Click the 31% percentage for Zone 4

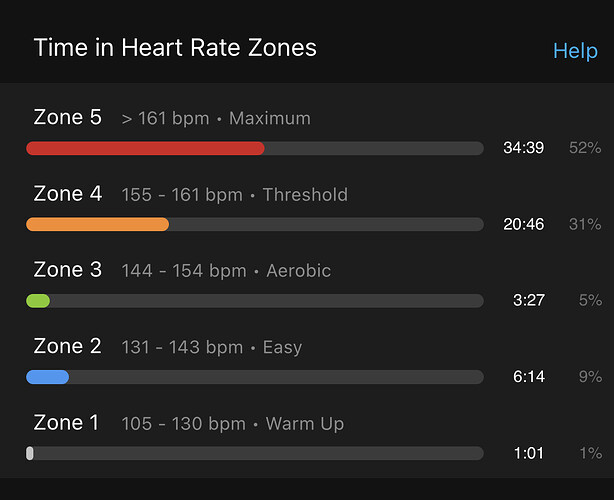pyautogui.click(x=585, y=224)
